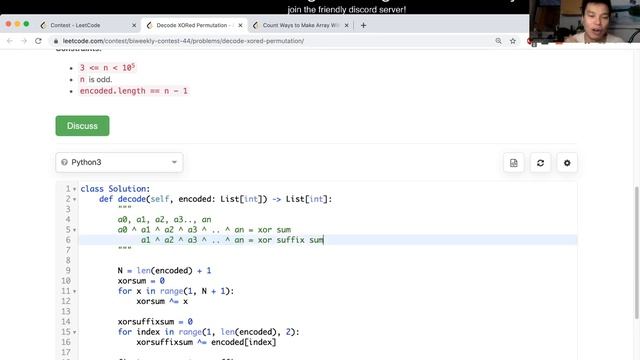The width and height of the screenshot is (640, 360).
Task: Open the Python3 language dropdown
Action: pyautogui.click(x=119, y=162)
